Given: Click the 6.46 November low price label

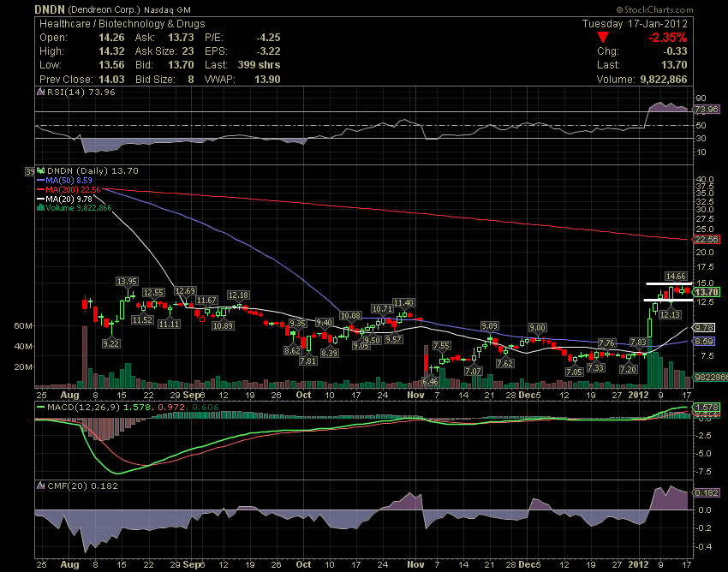Looking at the screenshot, I should coord(430,381).
